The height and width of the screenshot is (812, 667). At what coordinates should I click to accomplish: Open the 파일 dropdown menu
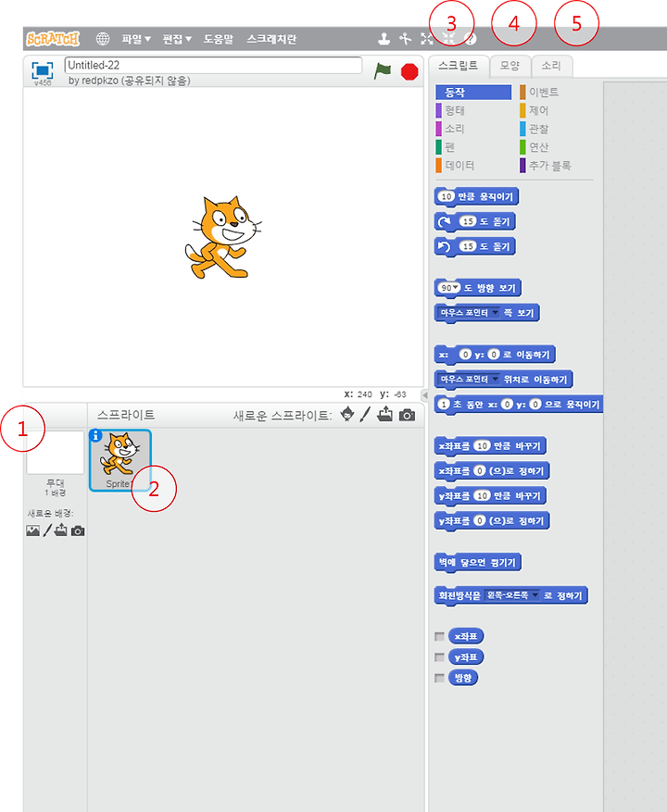coord(136,39)
